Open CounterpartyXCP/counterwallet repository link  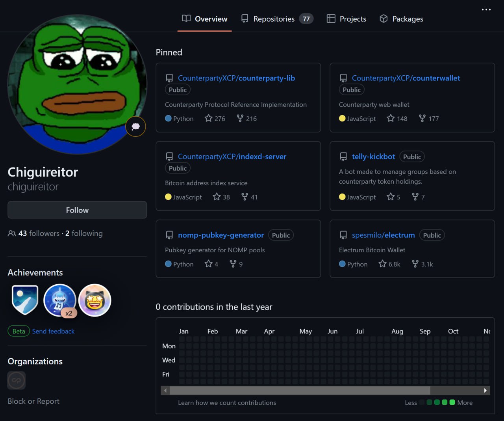coord(406,78)
